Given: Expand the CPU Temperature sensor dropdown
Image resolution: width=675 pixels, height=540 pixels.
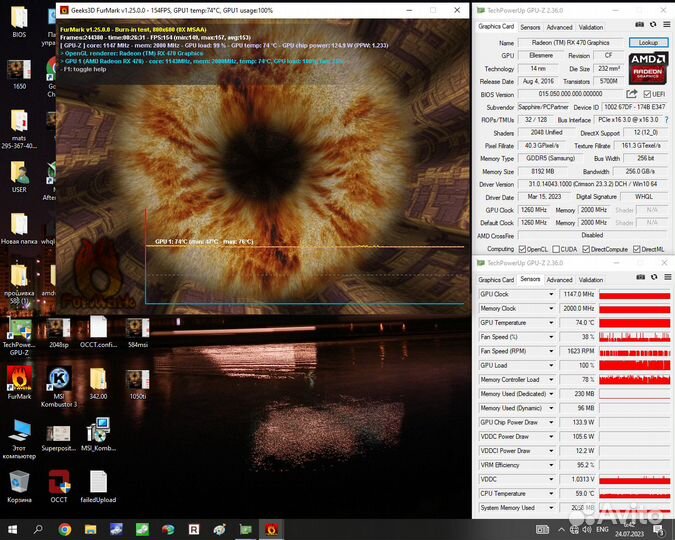Looking at the screenshot, I should tap(551, 493).
